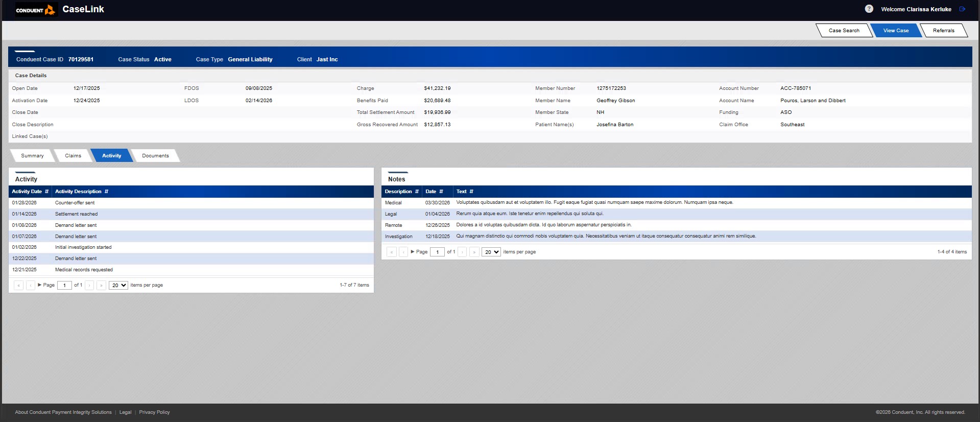Open the Privacy Policy footer link
980x422 pixels.
click(x=154, y=412)
